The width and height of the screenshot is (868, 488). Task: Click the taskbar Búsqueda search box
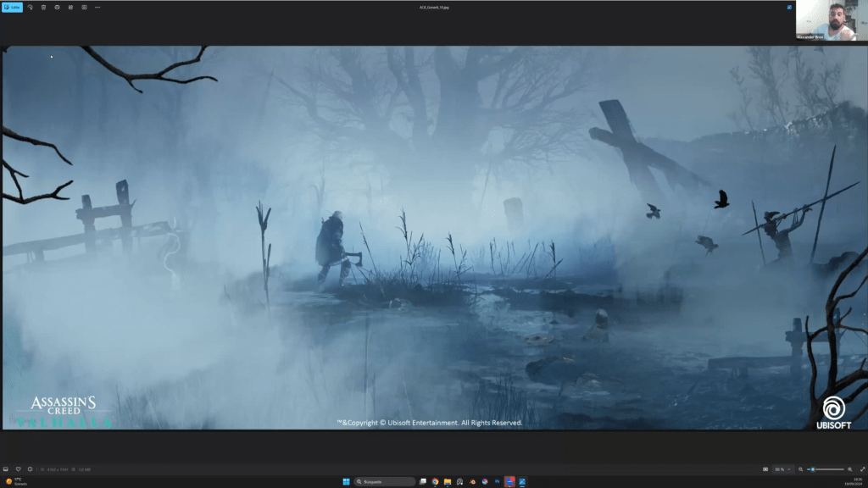(384, 481)
